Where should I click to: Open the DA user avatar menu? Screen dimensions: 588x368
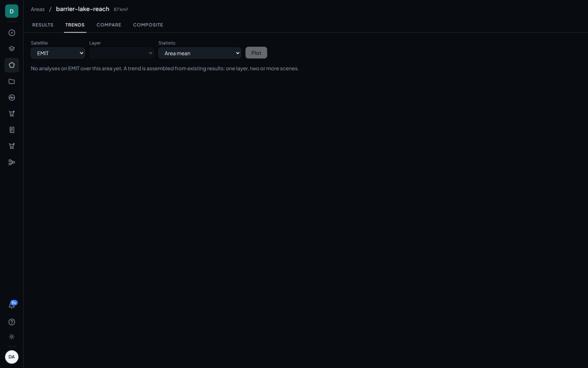click(x=12, y=357)
